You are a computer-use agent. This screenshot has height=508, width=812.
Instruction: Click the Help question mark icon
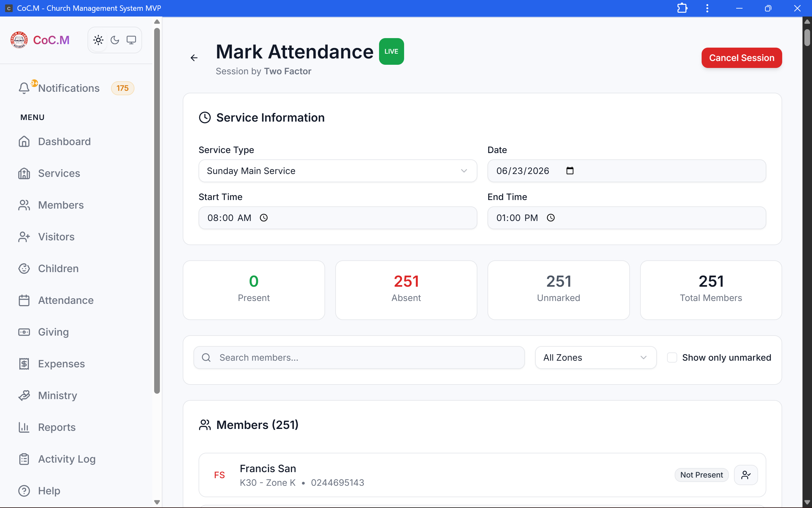pyautogui.click(x=24, y=491)
